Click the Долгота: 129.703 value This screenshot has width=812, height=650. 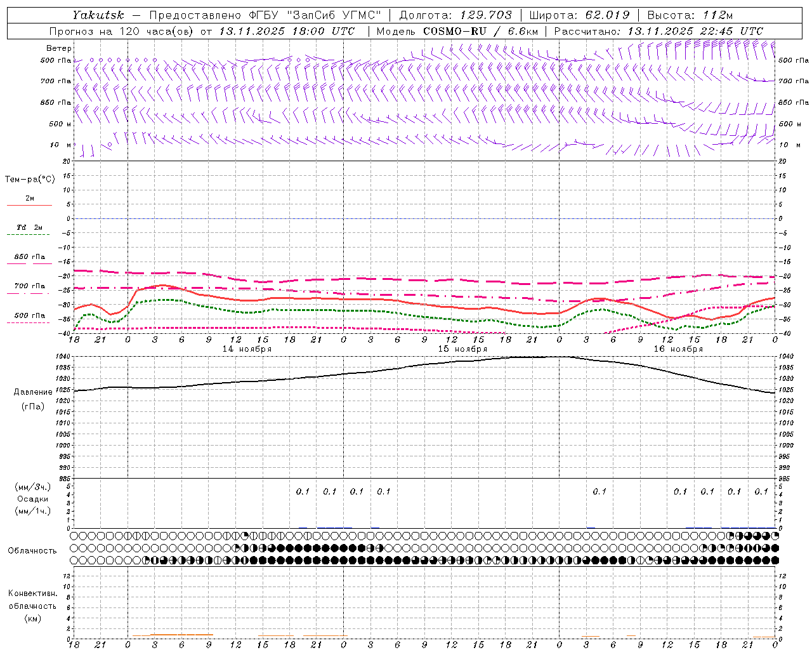click(455, 15)
